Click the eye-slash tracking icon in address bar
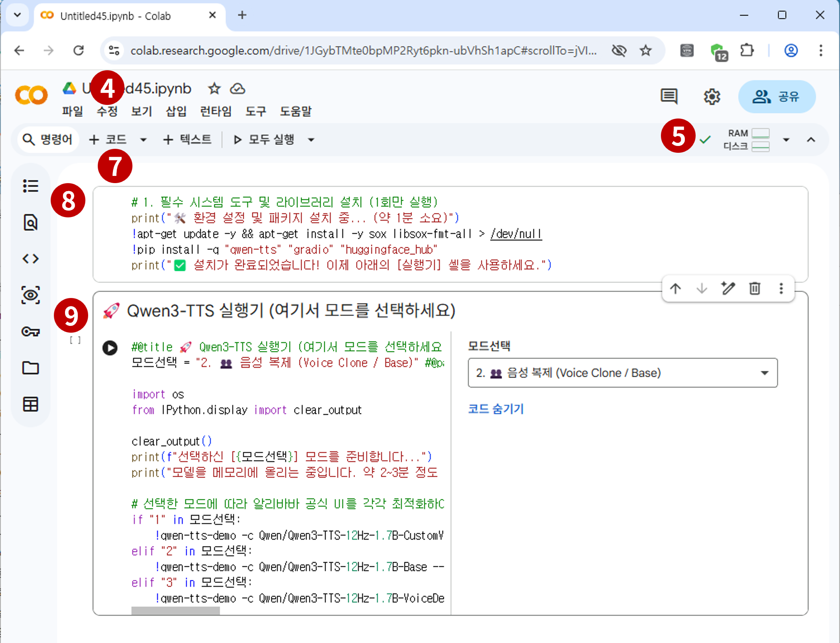The image size is (840, 643). tap(619, 50)
